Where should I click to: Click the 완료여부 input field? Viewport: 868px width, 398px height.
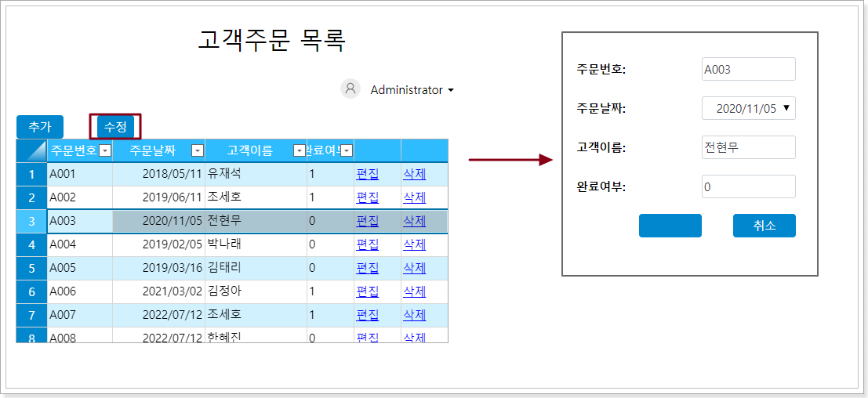(x=748, y=186)
